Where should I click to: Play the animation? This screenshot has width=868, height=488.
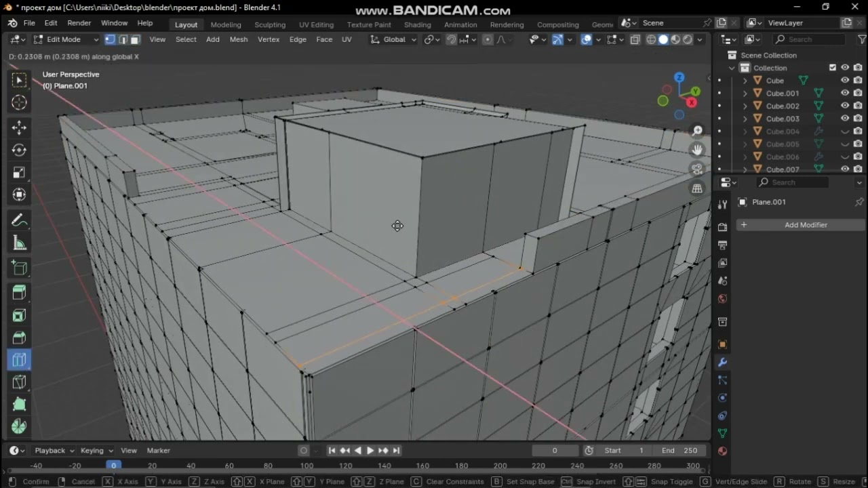click(x=370, y=450)
